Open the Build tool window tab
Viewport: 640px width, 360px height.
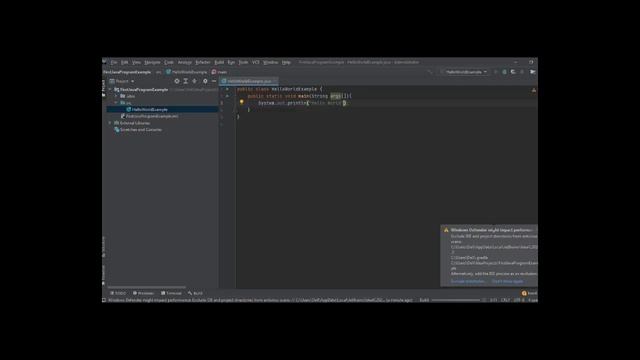(195, 293)
